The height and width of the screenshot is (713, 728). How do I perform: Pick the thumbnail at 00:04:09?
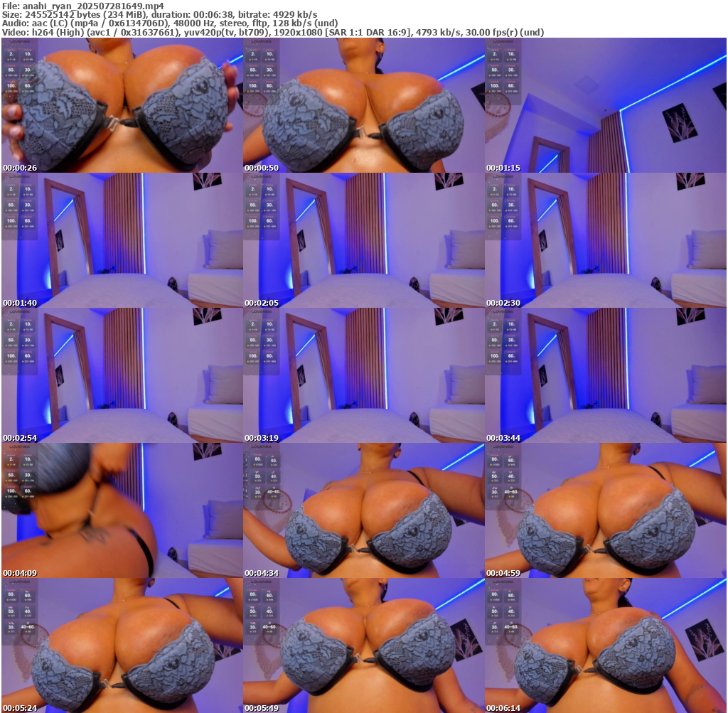point(122,510)
